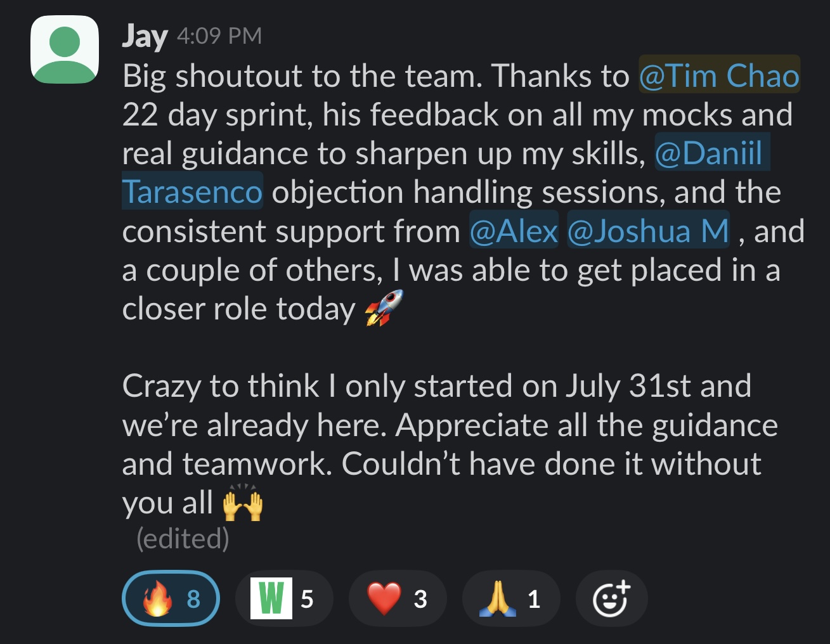
Task: Toggle the praying hands reaction
Action: click(511, 598)
